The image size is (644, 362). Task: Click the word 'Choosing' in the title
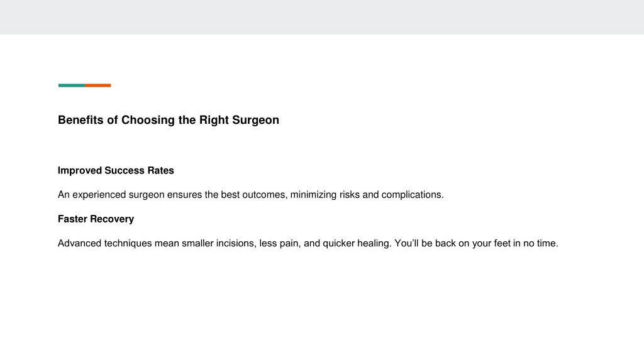(x=148, y=120)
